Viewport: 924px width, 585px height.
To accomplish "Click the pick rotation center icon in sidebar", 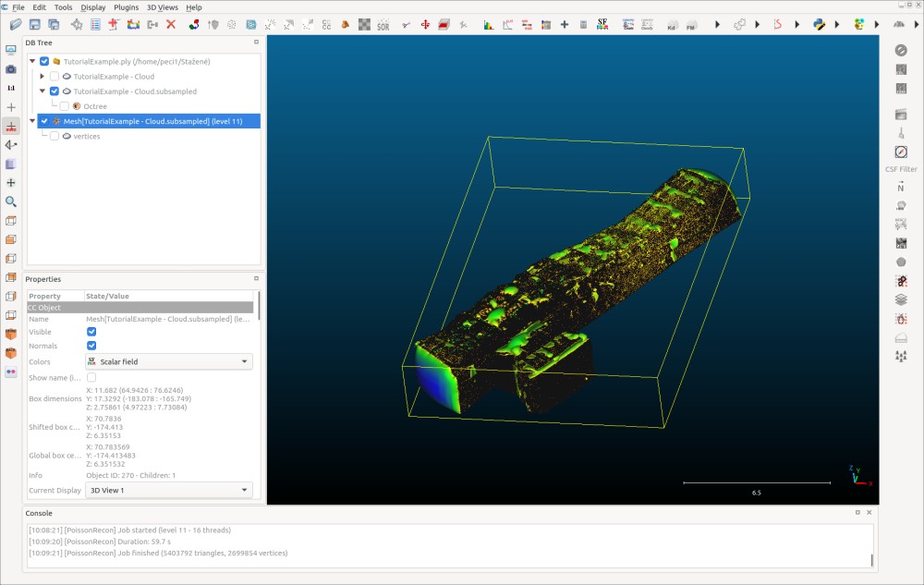I will tap(10, 107).
